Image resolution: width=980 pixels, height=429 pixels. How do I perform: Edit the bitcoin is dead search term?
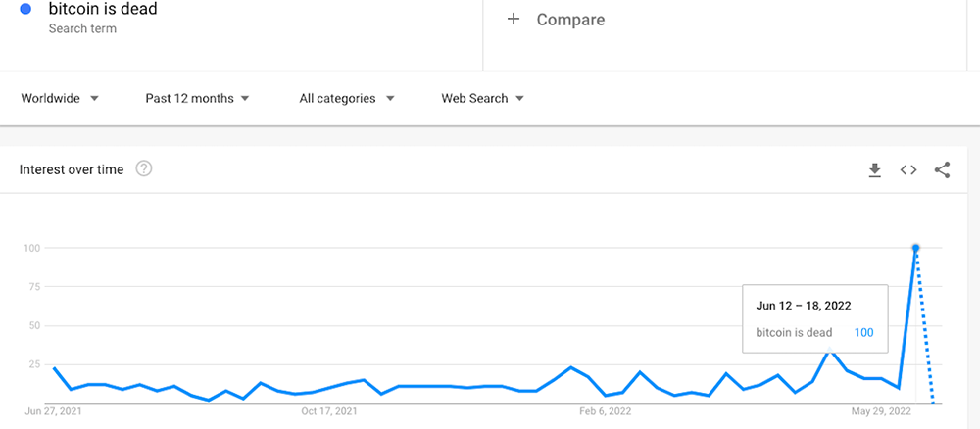[103, 10]
